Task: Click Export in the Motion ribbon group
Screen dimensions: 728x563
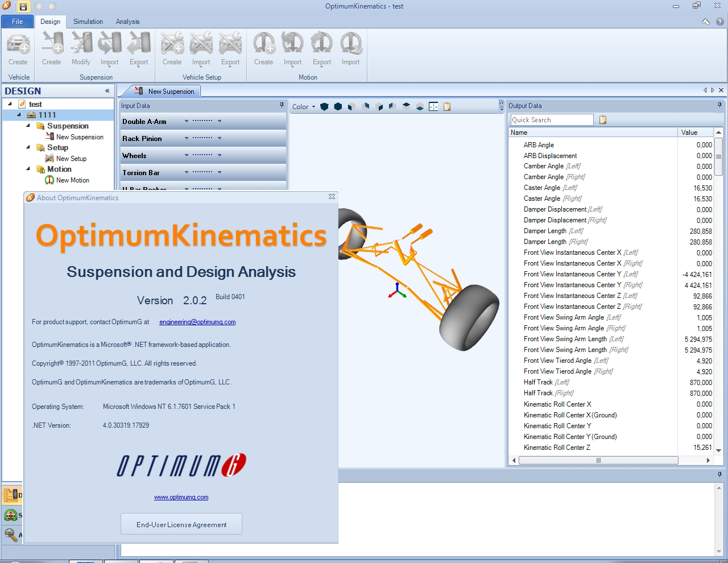Action: [322, 49]
